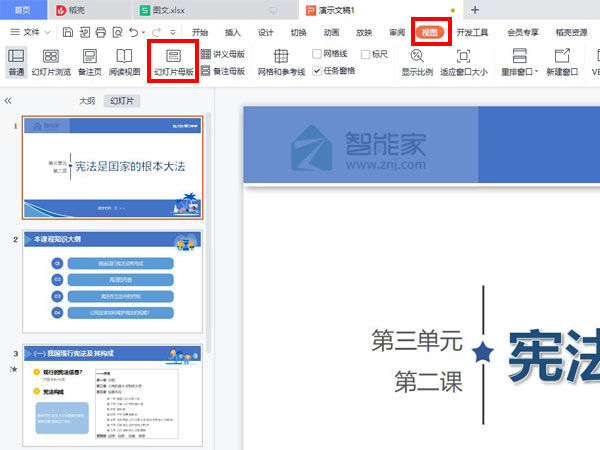Switch to Normal view (普通)
The width and height of the screenshot is (600, 450).
pos(16,62)
